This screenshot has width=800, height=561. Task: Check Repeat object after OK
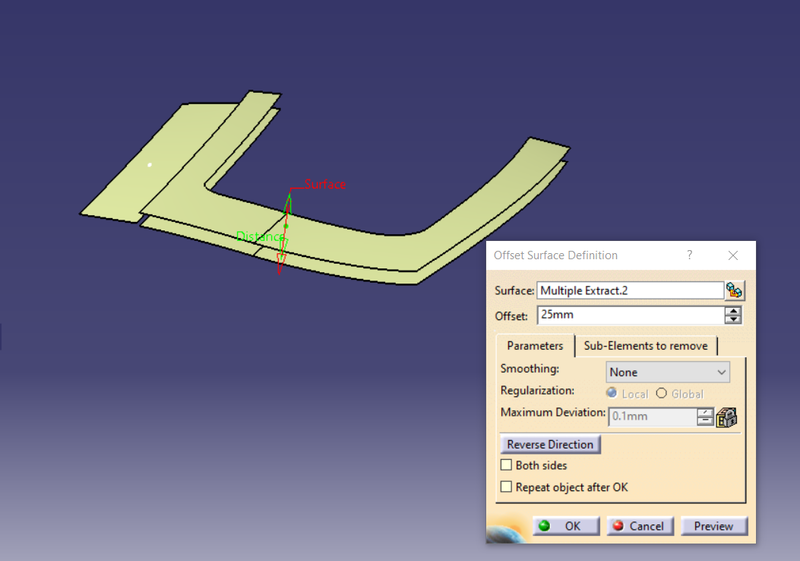tap(506, 487)
